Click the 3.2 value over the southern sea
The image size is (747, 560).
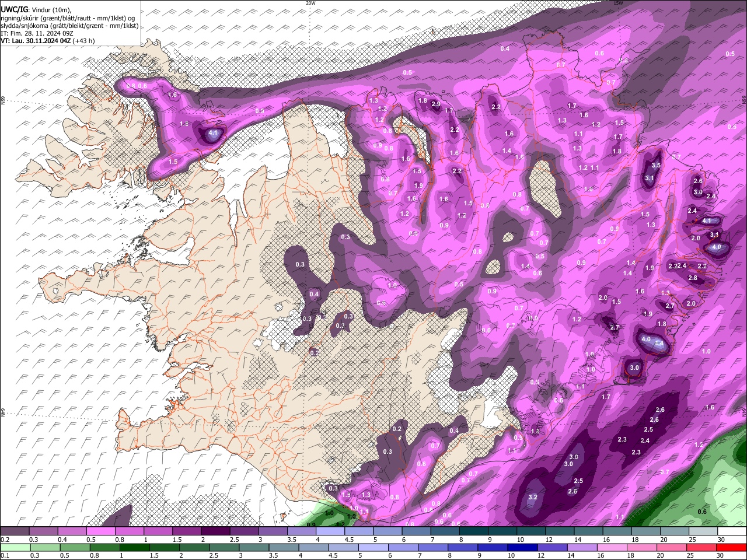(x=532, y=497)
